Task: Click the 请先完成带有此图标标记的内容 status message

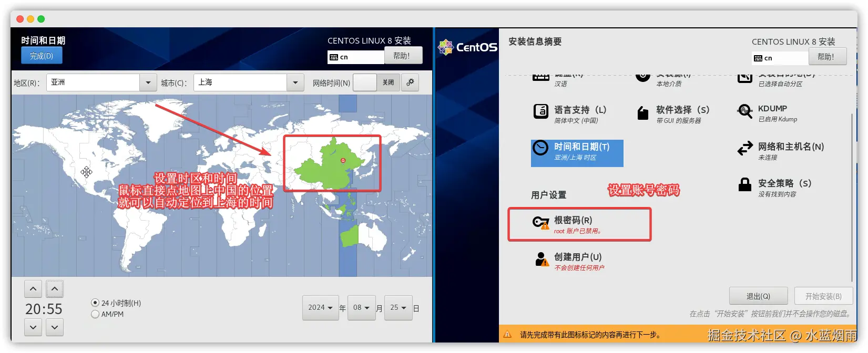Action: pos(590,335)
